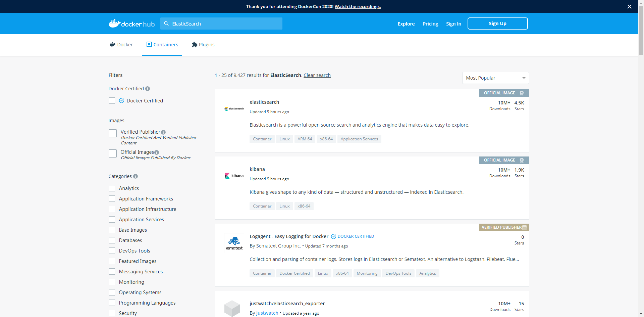This screenshot has width=644, height=317.
Task: Tick the Security category checkbox
Action: pyautogui.click(x=112, y=313)
